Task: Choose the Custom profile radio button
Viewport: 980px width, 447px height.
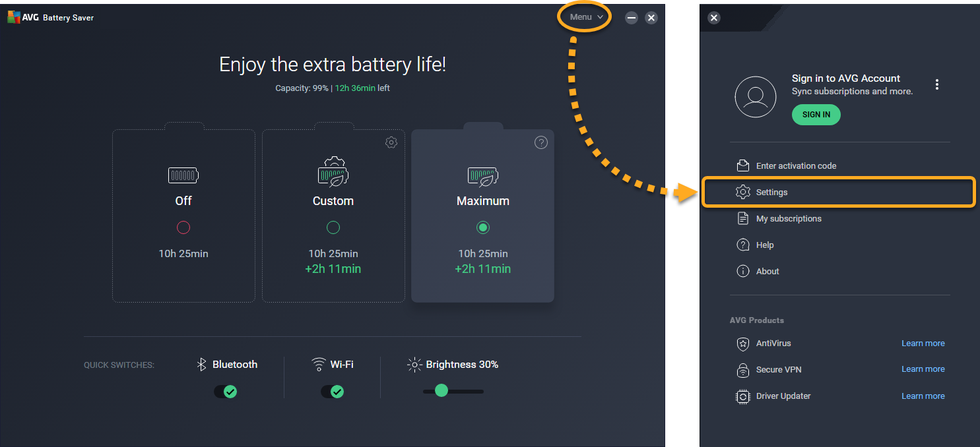Action: click(x=333, y=227)
